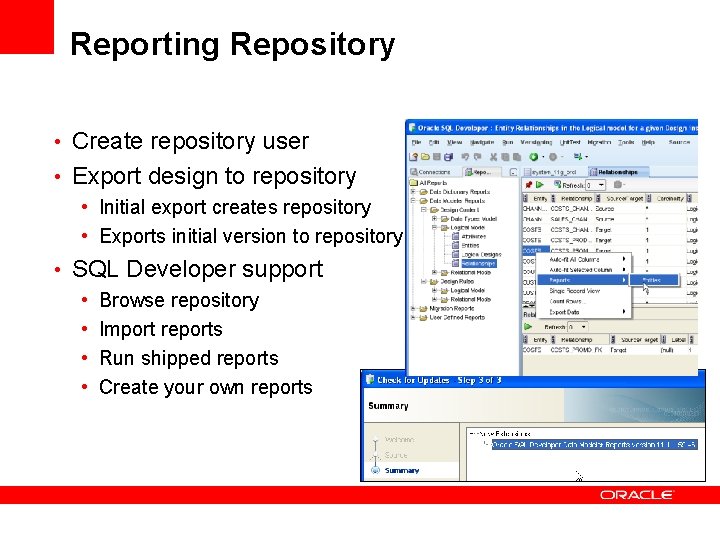Expand Data Dictionary Reports node
The height and width of the screenshot is (540, 720).
tap(413, 192)
